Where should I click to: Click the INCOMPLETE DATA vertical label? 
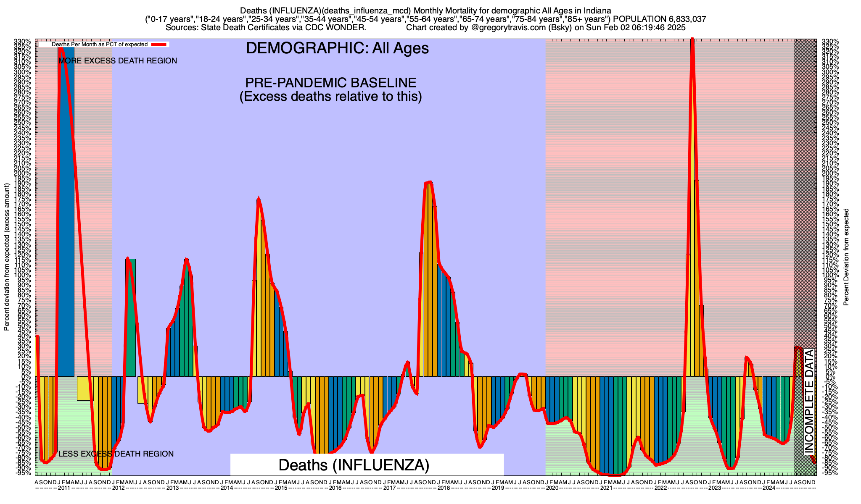pos(809,402)
